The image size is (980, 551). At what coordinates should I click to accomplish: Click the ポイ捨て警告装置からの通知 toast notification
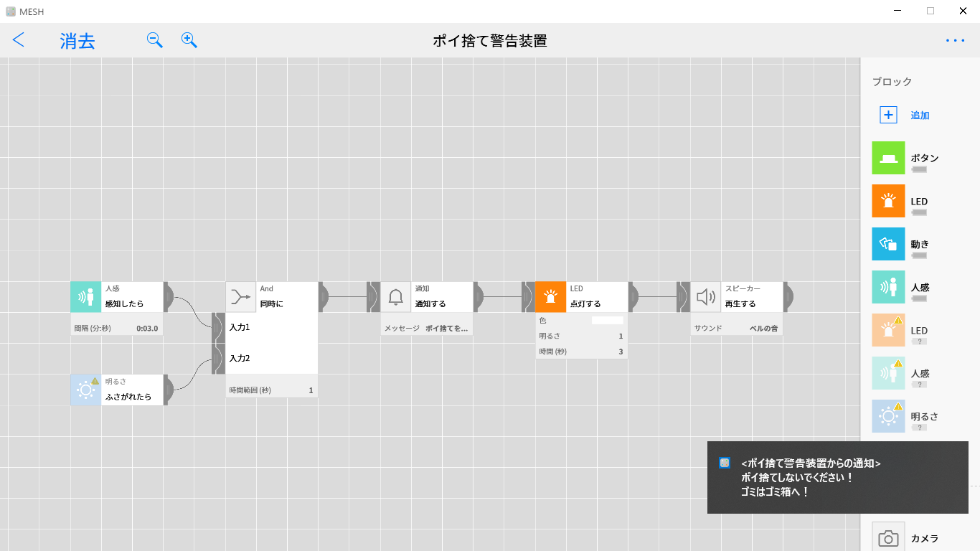838,478
